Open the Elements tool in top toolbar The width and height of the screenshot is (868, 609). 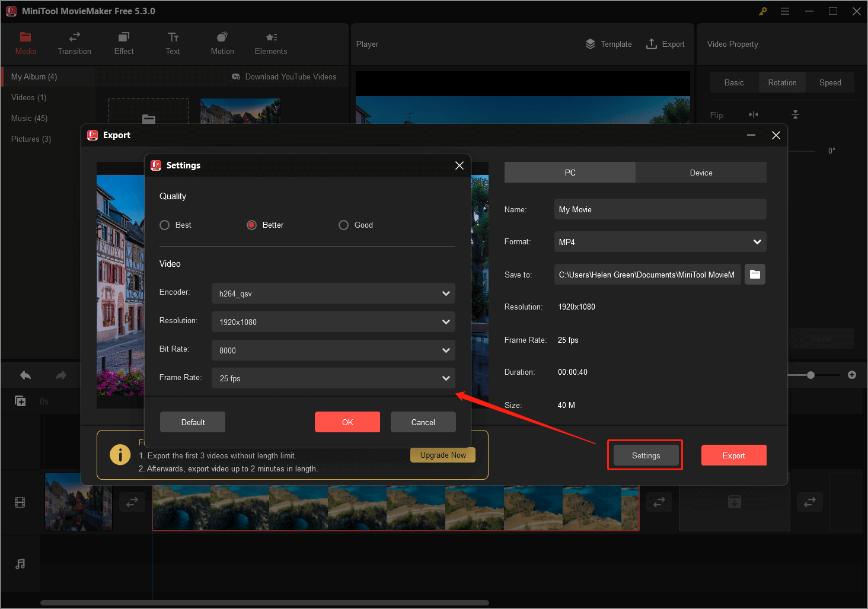[x=271, y=43]
